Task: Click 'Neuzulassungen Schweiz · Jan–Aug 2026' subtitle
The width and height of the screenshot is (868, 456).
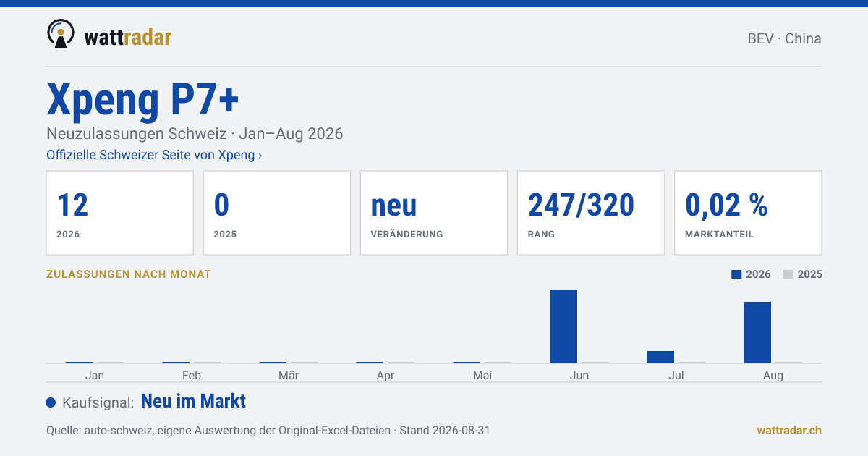Action: click(x=195, y=134)
